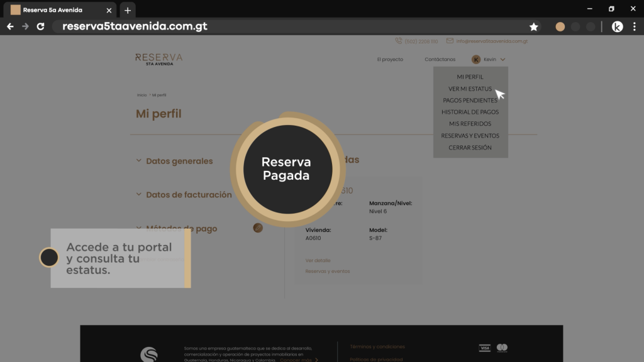644x362 pixels.
Task: Open PAGOS PENDIENTES menu entry
Action: (x=470, y=100)
